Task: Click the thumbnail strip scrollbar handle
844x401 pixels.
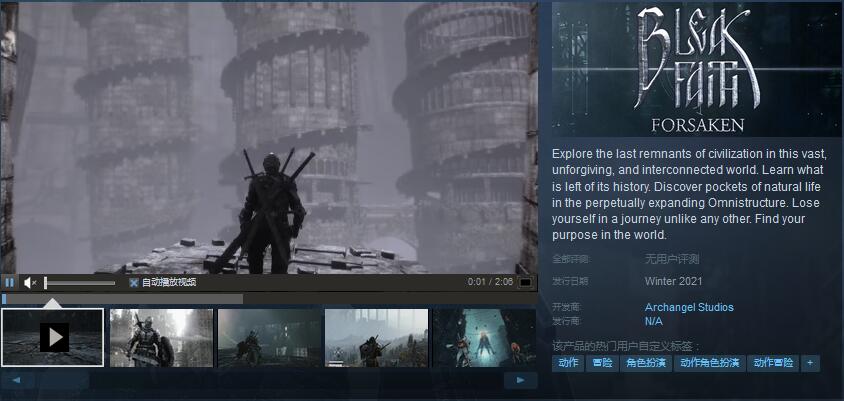Action: 63,381
